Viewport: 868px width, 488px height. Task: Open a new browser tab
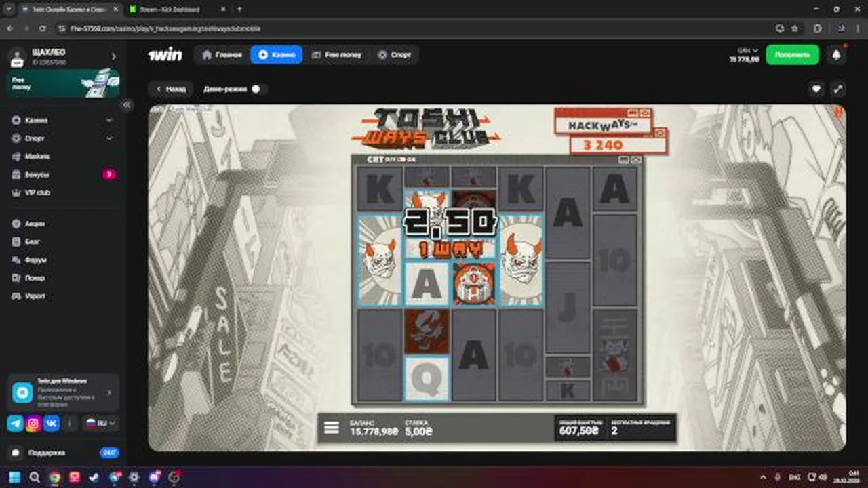pos(239,9)
